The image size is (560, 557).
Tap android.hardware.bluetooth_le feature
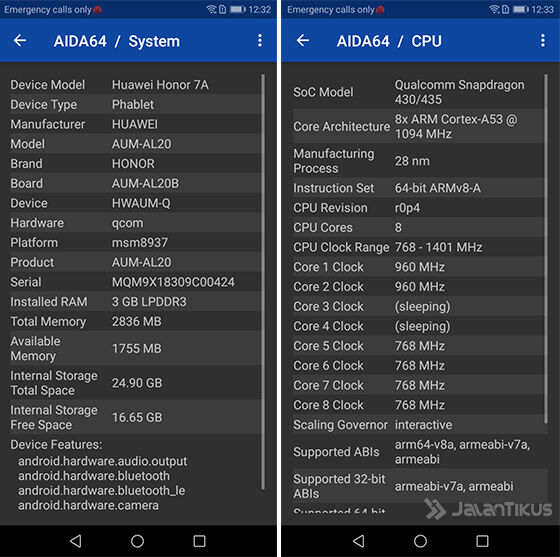pos(102,491)
